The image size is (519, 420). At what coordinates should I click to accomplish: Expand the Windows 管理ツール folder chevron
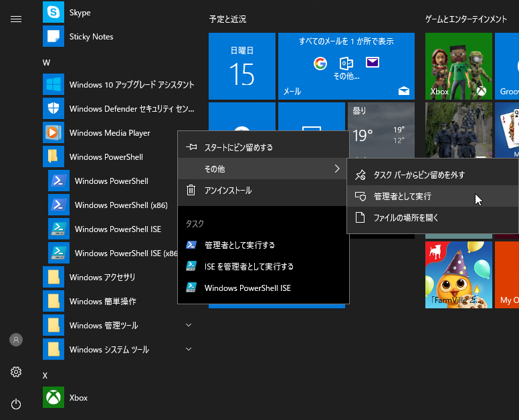[x=189, y=325]
